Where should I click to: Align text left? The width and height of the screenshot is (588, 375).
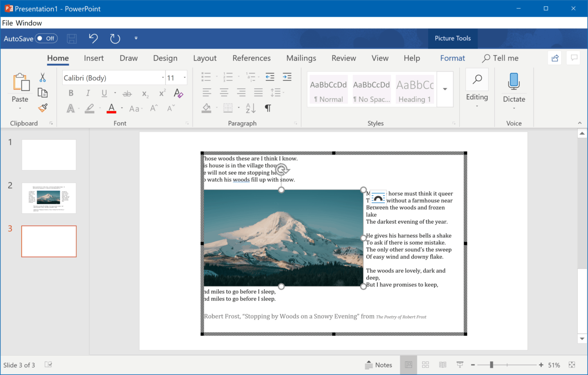(207, 92)
